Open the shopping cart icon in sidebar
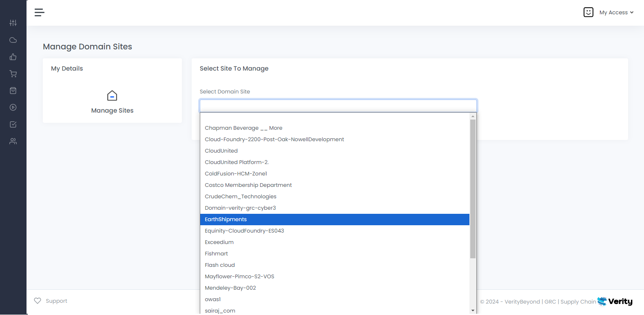The height and width of the screenshot is (315, 644). tap(13, 74)
